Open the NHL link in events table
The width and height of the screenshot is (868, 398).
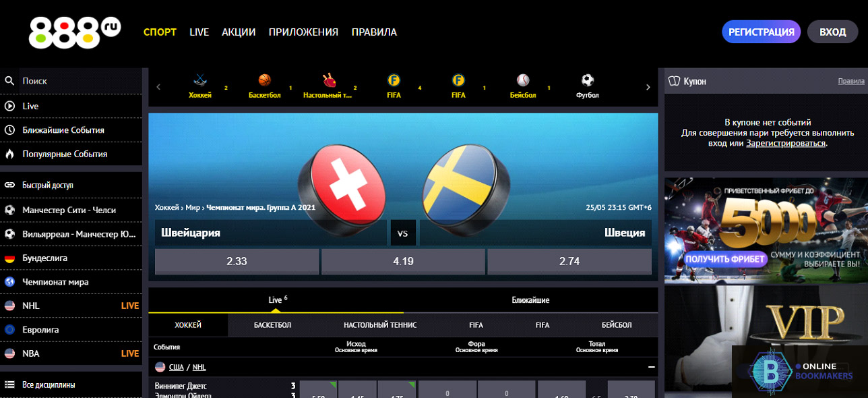[199, 367]
